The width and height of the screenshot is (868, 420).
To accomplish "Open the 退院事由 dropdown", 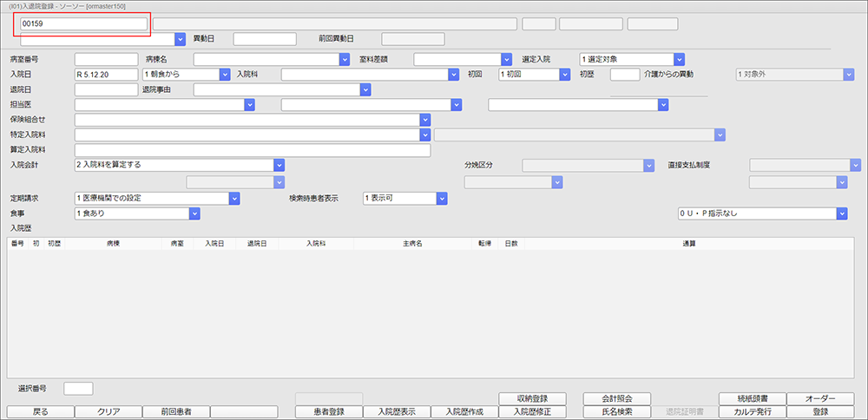I will 365,89.
